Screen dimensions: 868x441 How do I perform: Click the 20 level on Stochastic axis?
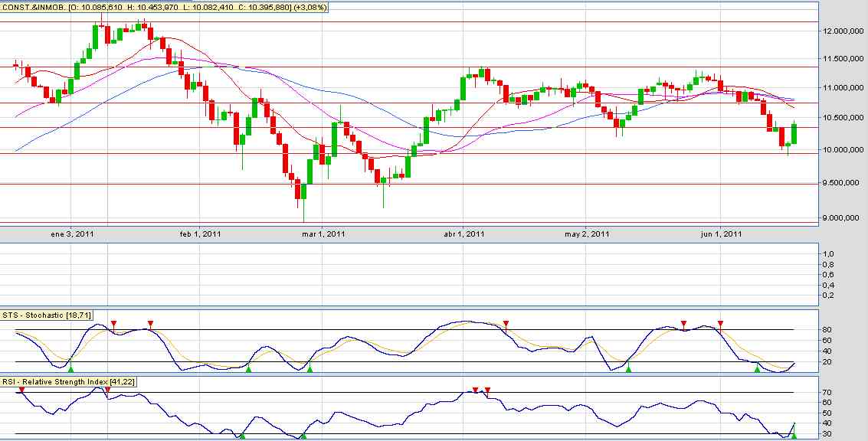(826, 362)
